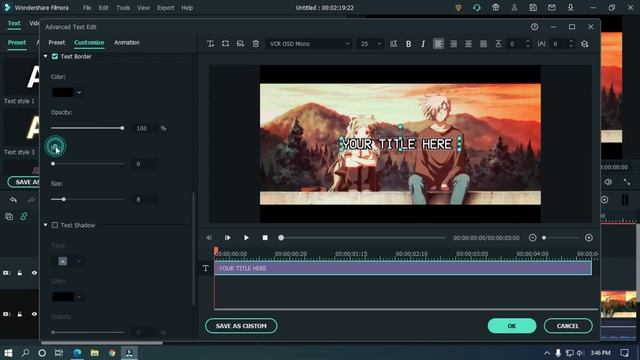Stop the preview playback
The height and width of the screenshot is (360, 640).
click(265, 238)
